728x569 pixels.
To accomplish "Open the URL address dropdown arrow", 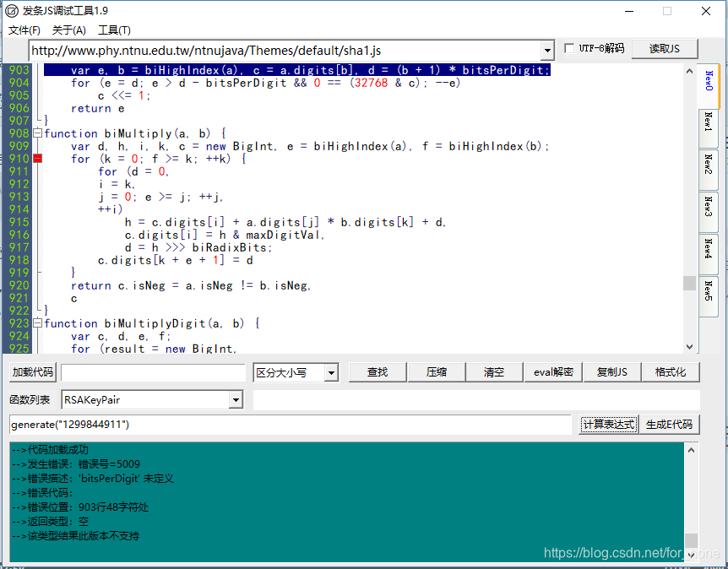I will coord(547,50).
